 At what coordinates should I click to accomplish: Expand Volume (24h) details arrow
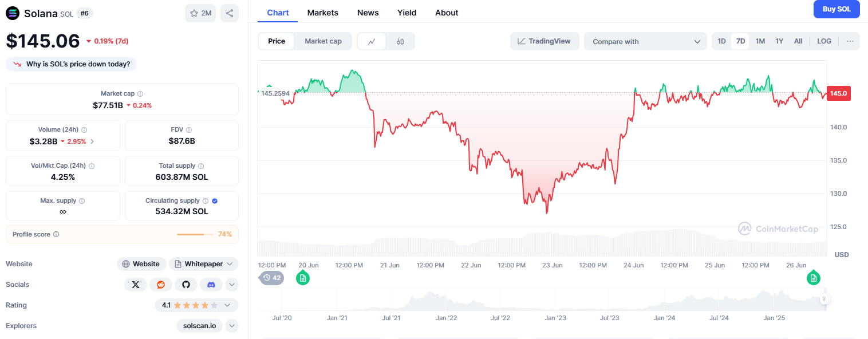(92, 141)
